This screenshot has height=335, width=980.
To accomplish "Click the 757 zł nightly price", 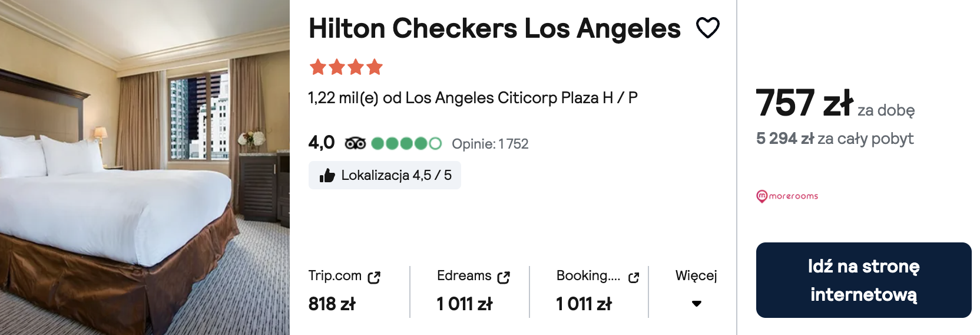I will (804, 103).
